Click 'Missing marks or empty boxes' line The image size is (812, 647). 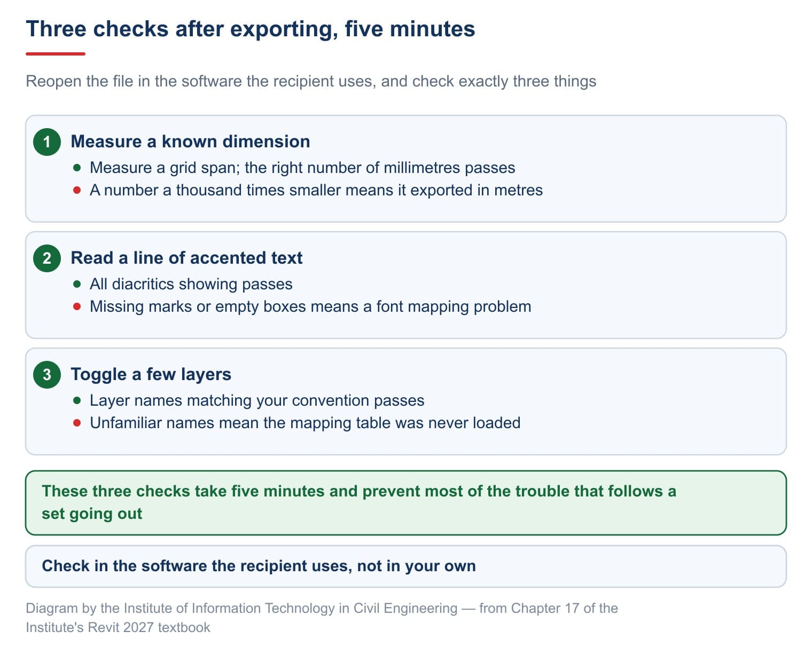point(310,306)
